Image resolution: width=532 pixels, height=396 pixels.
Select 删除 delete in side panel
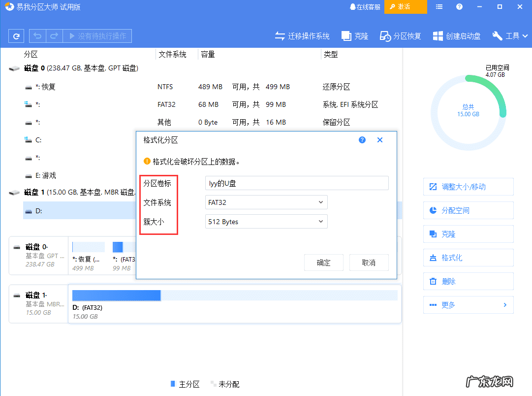pyautogui.click(x=468, y=281)
